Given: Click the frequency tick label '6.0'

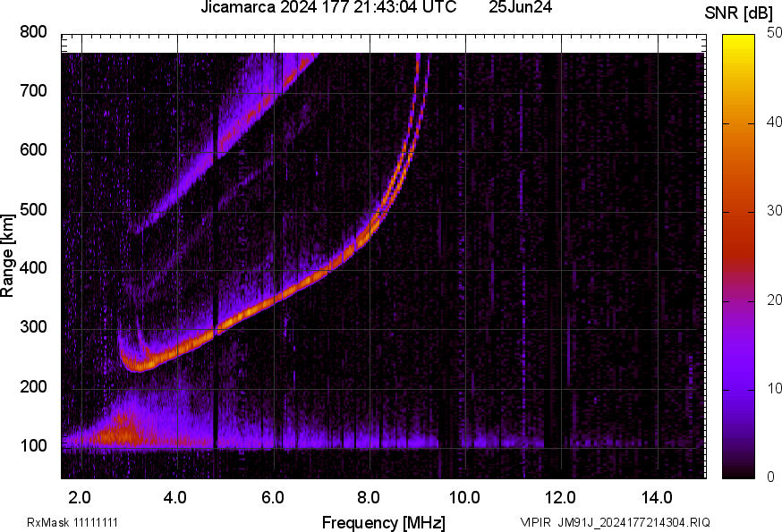Looking at the screenshot, I should point(272,497).
